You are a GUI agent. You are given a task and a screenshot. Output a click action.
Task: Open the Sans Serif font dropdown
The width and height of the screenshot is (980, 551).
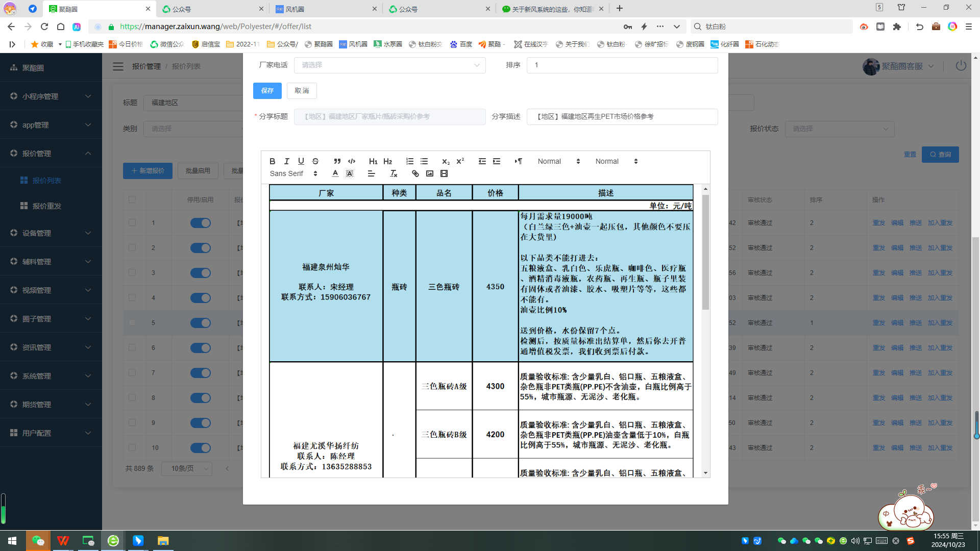[293, 174]
